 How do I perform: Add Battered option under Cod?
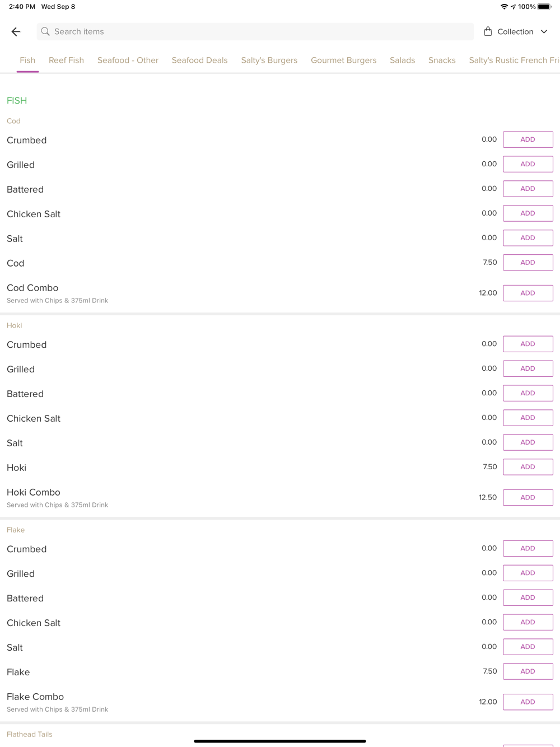click(x=528, y=189)
